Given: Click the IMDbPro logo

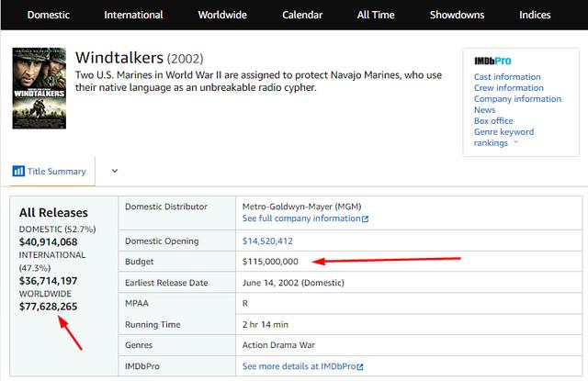Looking at the screenshot, I should point(492,61).
